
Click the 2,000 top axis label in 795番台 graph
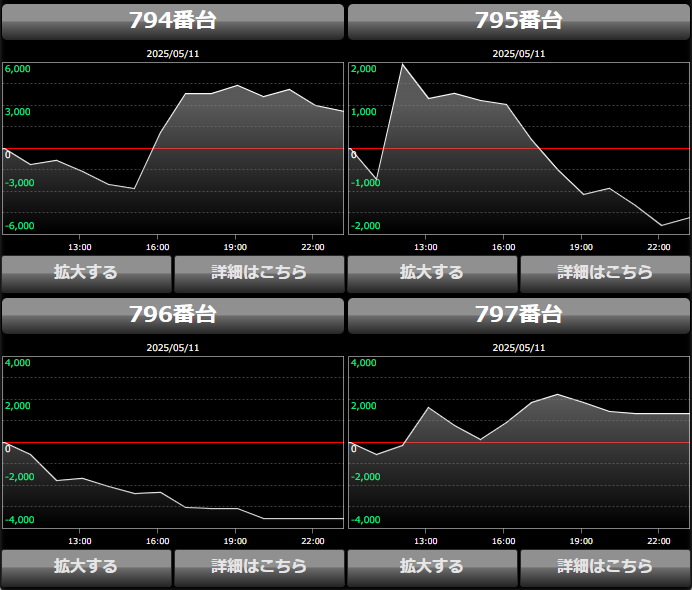364,69
